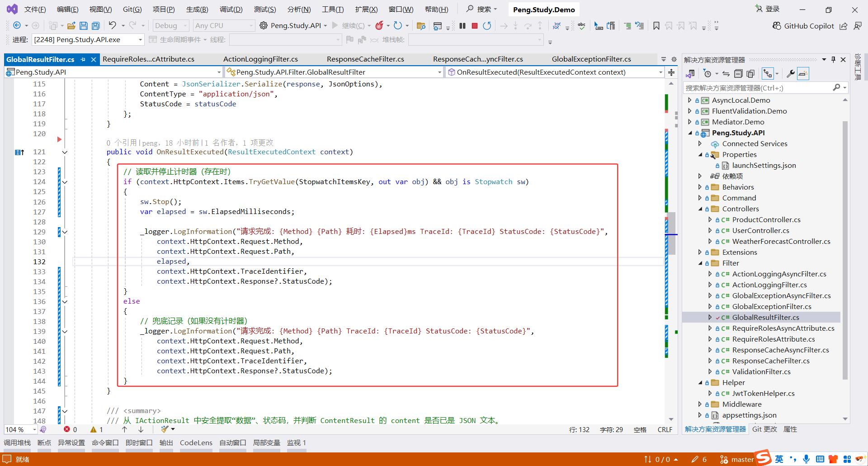The height and width of the screenshot is (466, 868).
Task: Open the 调试(D) menu
Action: pos(231,10)
